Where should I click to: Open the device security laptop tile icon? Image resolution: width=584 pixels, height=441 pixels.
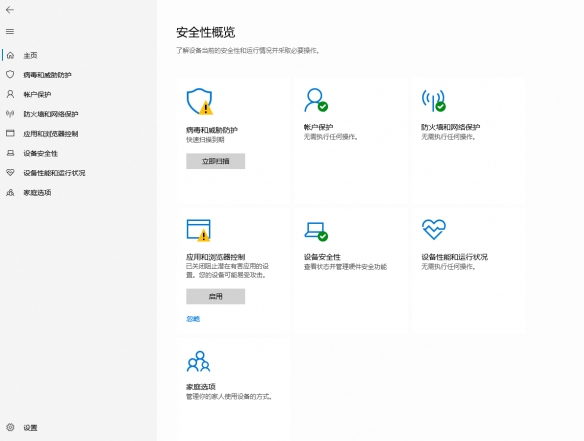tap(316, 231)
